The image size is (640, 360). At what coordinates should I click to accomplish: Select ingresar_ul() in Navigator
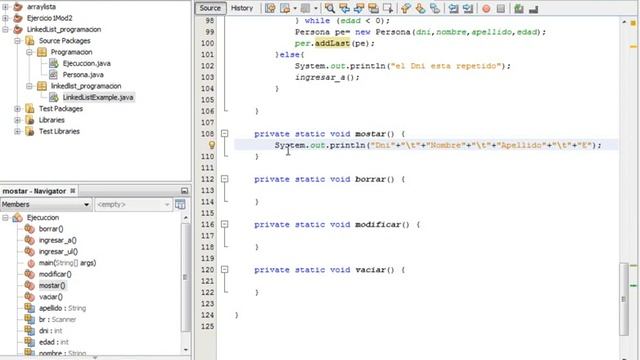[x=58, y=252]
